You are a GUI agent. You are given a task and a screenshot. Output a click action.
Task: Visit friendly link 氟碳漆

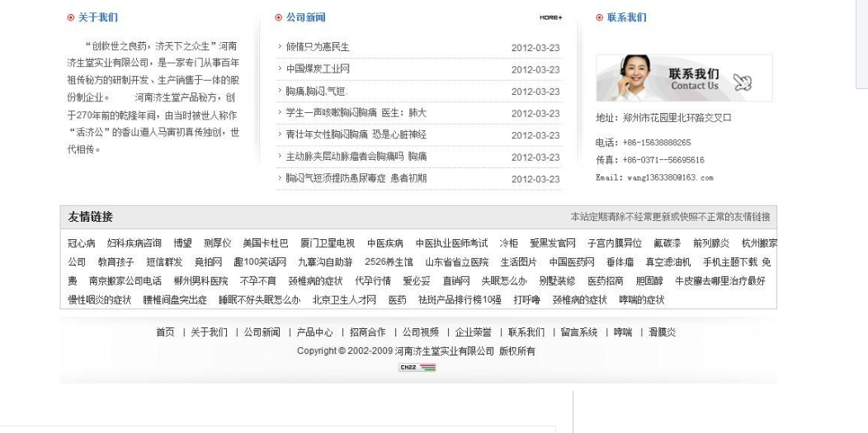click(667, 243)
